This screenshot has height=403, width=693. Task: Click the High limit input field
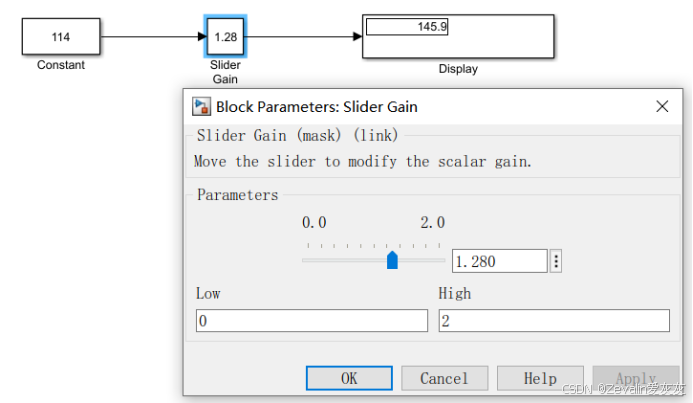point(553,321)
